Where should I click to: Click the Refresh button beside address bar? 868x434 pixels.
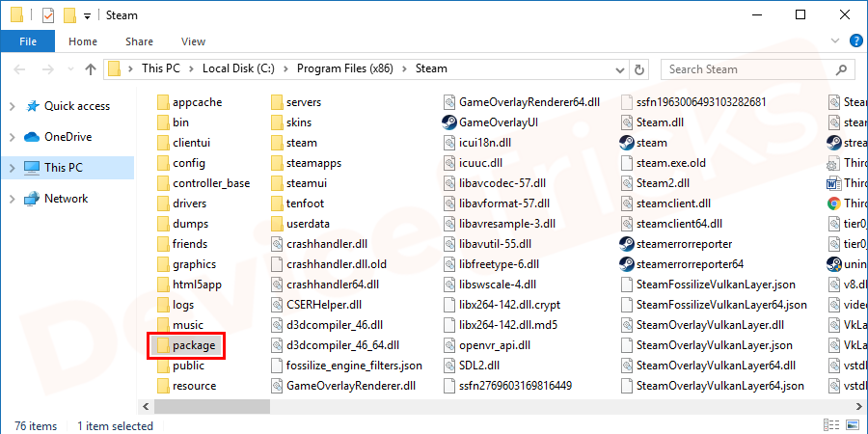[x=639, y=69]
